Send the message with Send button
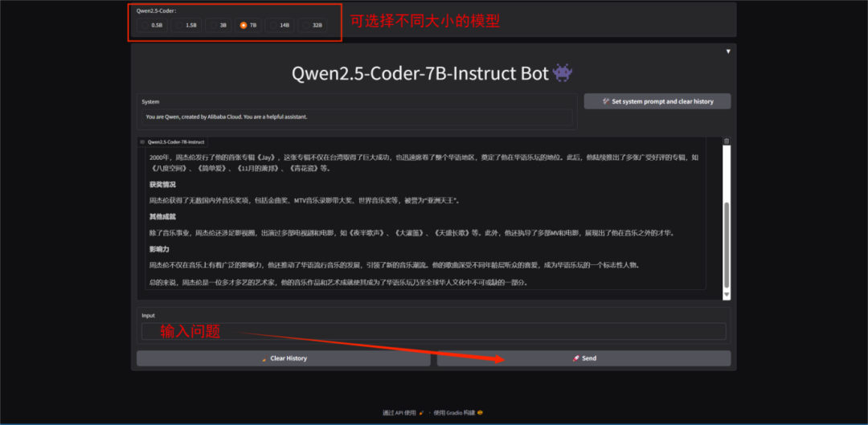This screenshot has height=425, width=868. (583, 358)
